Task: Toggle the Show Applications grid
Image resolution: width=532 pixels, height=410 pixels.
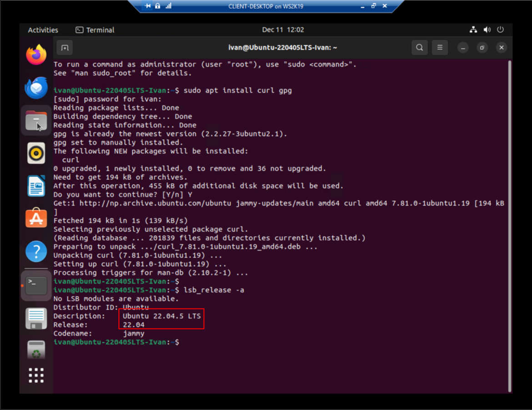Action: coord(36,375)
